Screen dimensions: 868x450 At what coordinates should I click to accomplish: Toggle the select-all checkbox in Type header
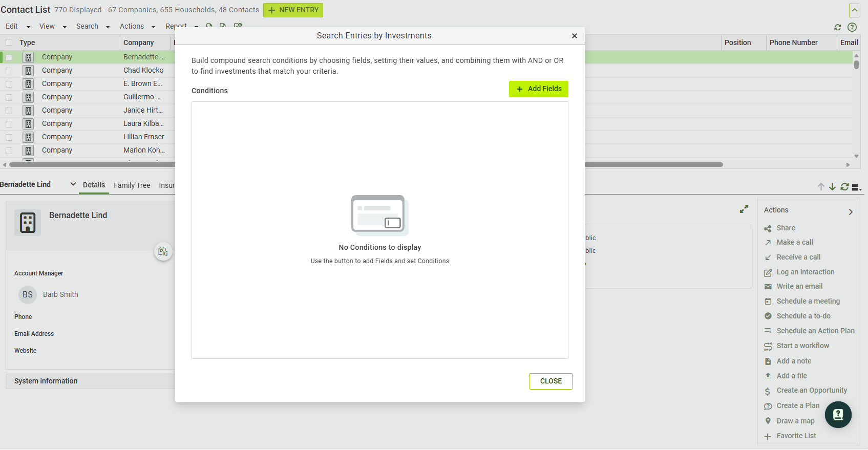coord(9,42)
